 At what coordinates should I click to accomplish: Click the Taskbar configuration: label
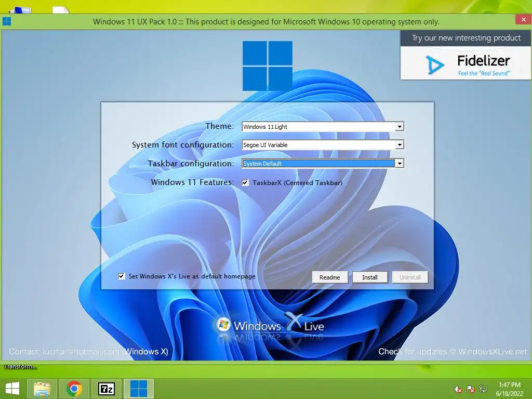(191, 164)
